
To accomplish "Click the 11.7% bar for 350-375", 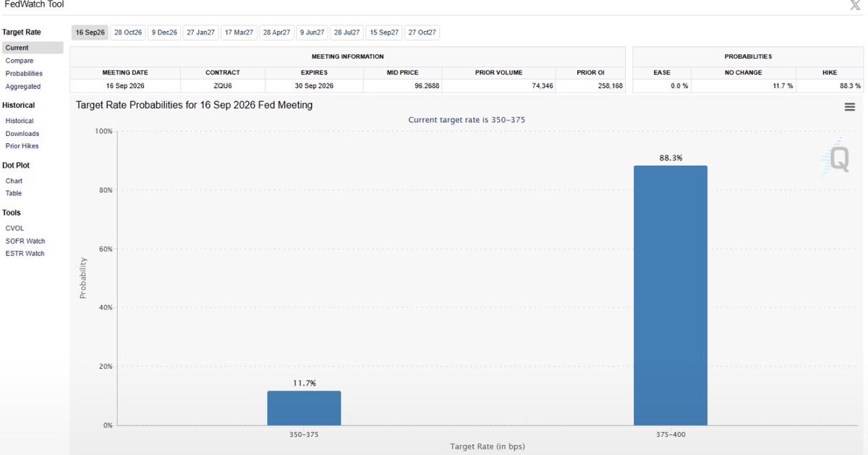I will coord(304,408).
